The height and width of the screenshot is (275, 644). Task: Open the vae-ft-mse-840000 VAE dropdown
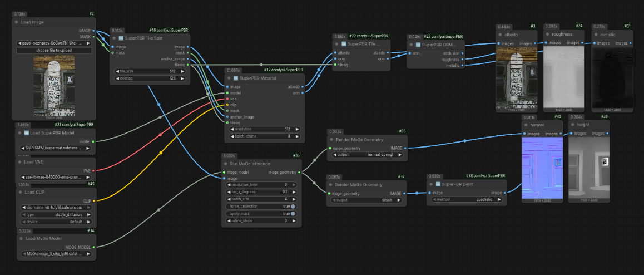[x=56, y=177]
